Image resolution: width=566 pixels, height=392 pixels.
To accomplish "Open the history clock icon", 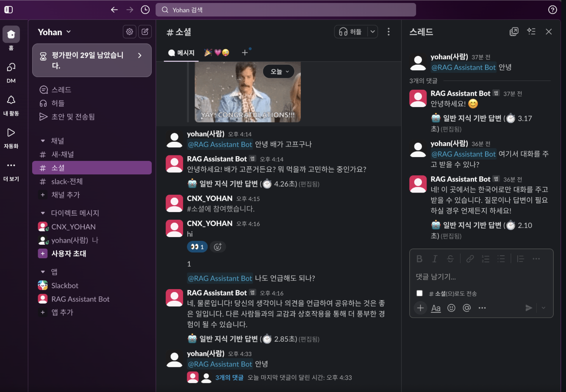I will coord(145,10).
